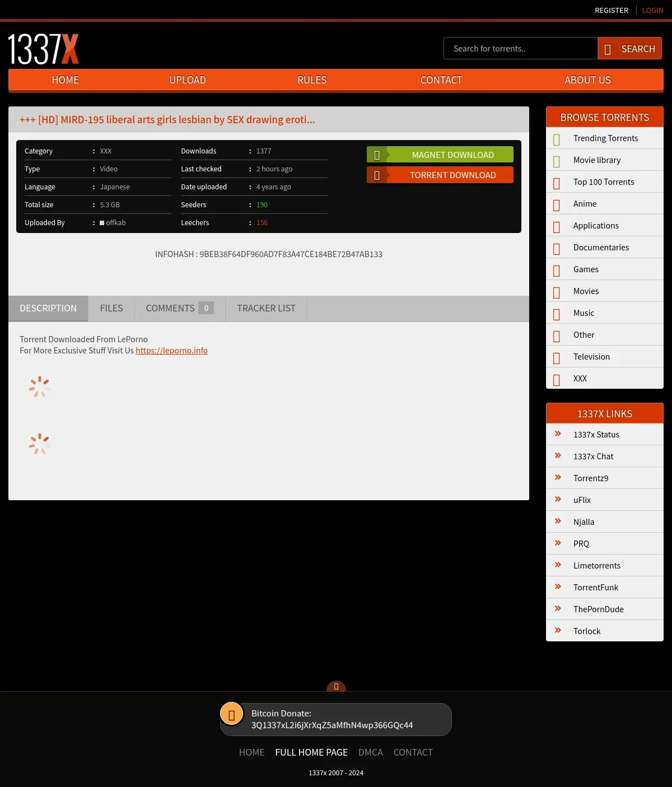Click the Applications category icon
Screen dimensions: 672x787
[x=557, y=227]
